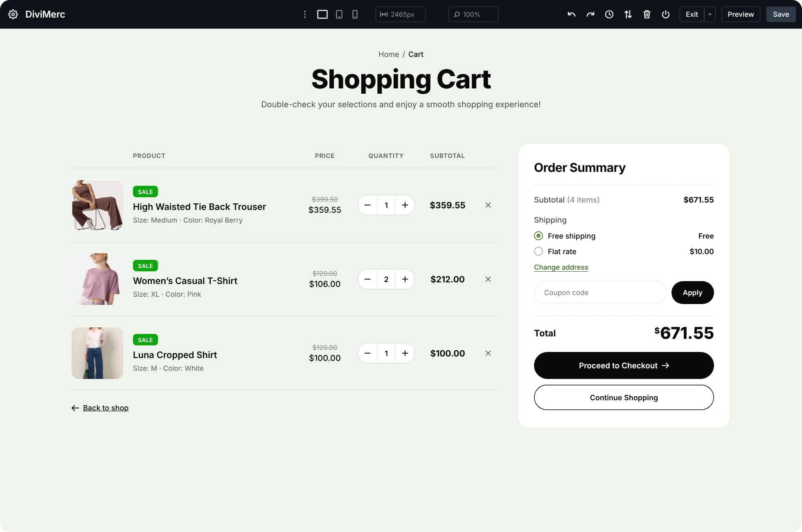Decrease quantity of High Waisted Trouser
The image size is (802, 532).
(367, 205)
